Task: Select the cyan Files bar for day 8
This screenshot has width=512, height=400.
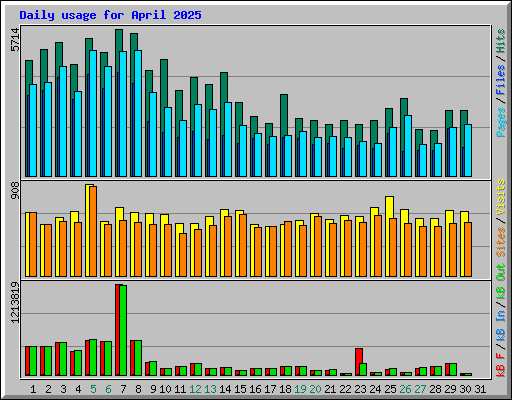Action: coord(138,113)
